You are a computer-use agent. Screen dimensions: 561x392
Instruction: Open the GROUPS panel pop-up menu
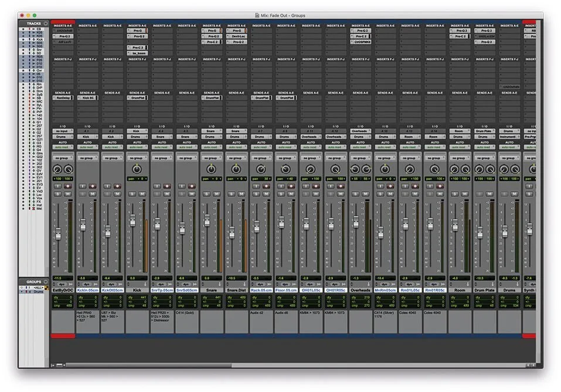click(46, 281)
